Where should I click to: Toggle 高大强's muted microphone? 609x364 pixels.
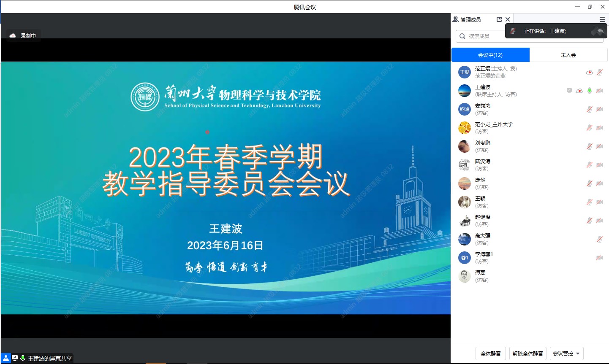(599, 239)
